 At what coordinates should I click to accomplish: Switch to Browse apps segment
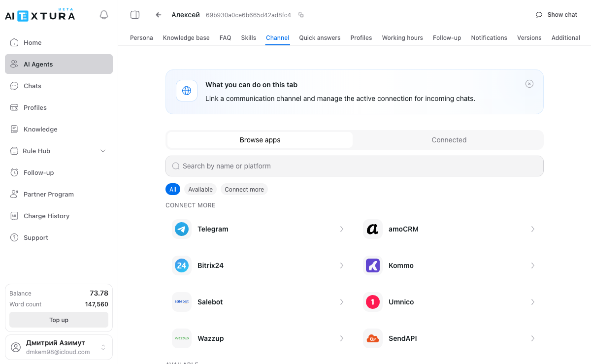(260, 140)
